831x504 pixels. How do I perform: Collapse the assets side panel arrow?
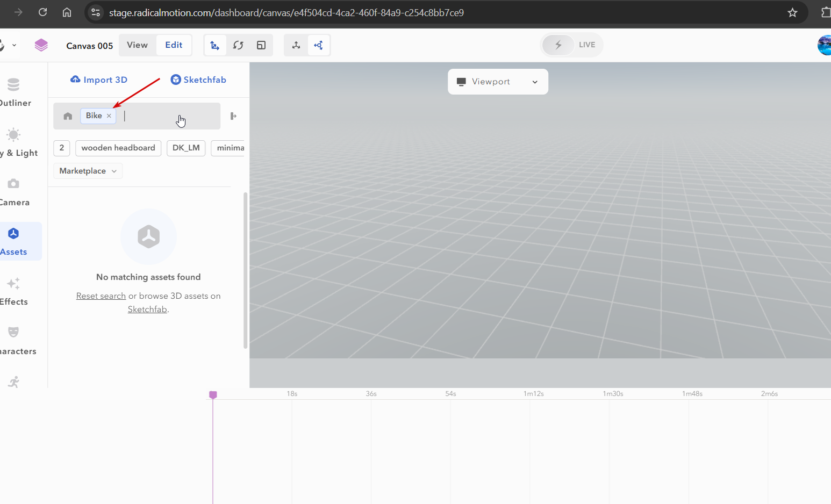point(233,116)
